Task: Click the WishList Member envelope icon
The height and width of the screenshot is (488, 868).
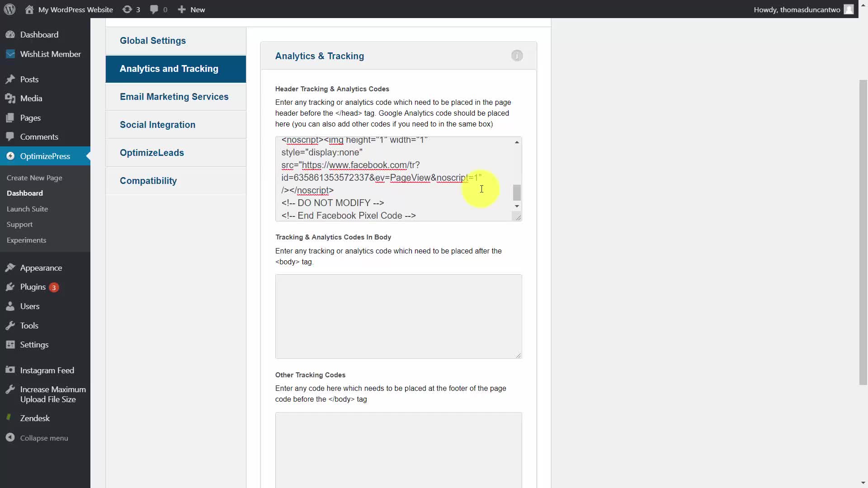Action: pos(10,54)
